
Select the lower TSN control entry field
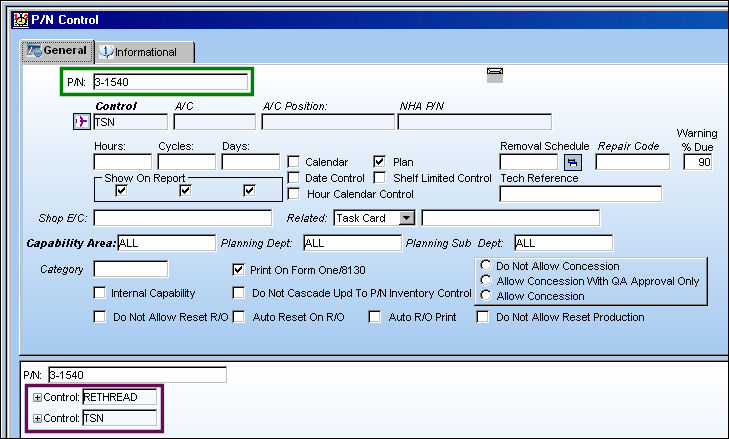click(x=119, y=418)
